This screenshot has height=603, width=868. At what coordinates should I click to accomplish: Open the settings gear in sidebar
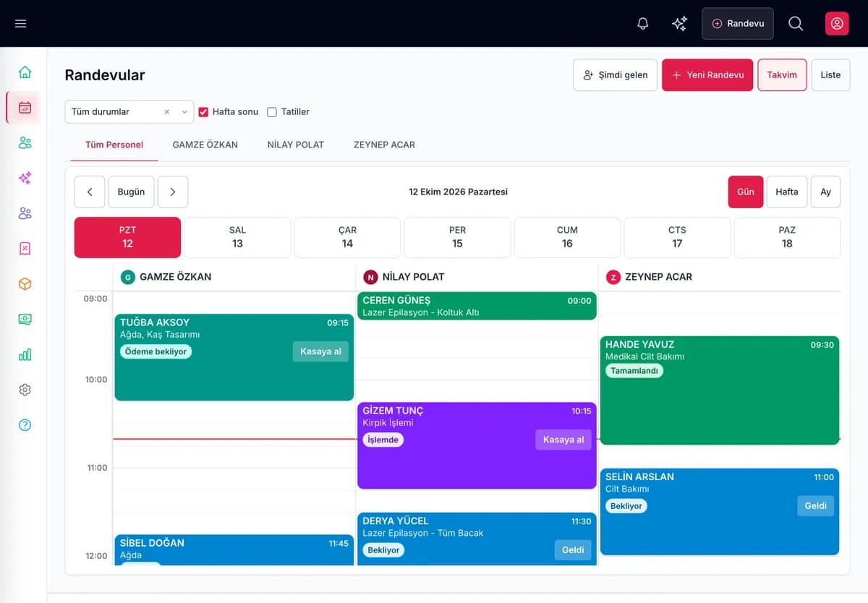point(25,390)
